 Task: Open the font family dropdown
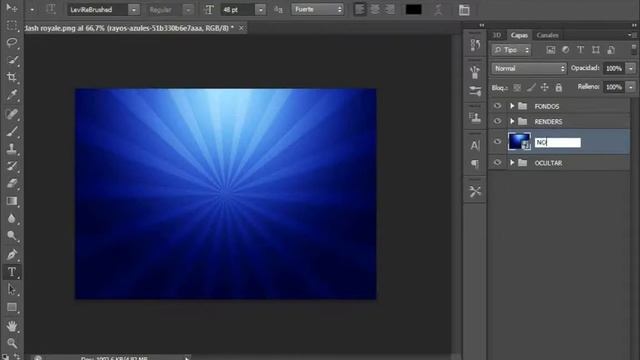click(x=133, y=10)
